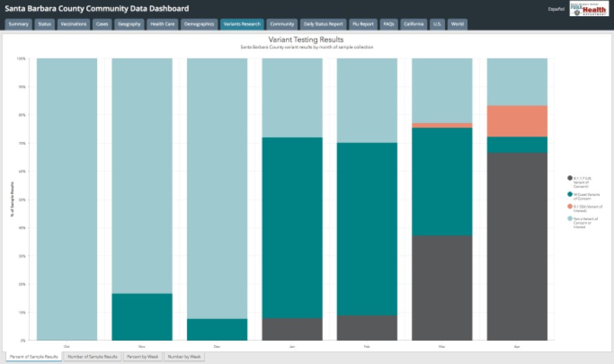Switch language to Español

pyautogui.click(x=556, y=9)
